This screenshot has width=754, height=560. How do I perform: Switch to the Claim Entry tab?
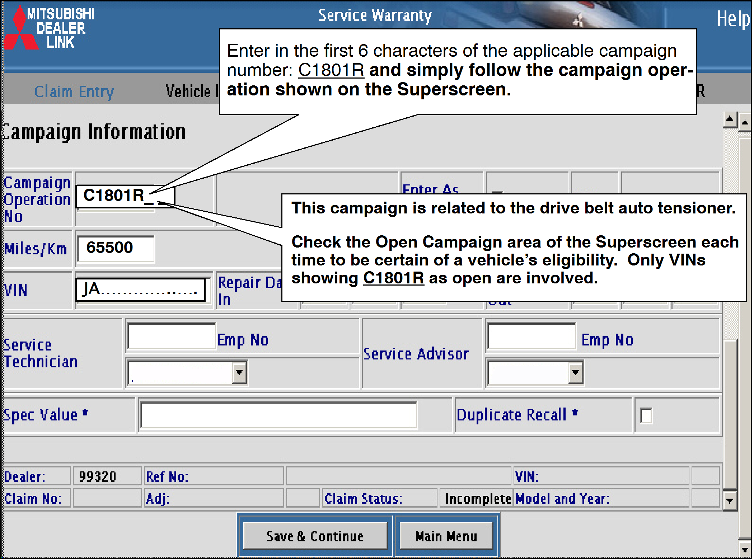[x=74, y=92]
